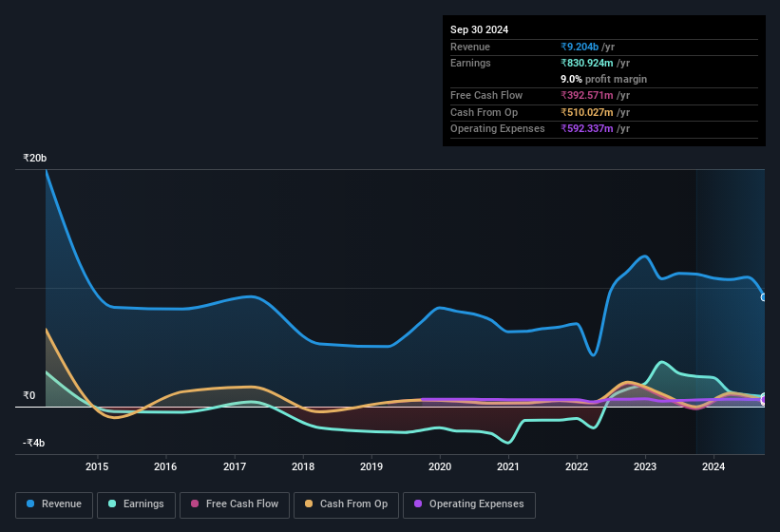Viewport: 780px width, 532px height.
Task: Click the ₹20b y-axis label
Action: pyautogui.click(x=35, y=158)
